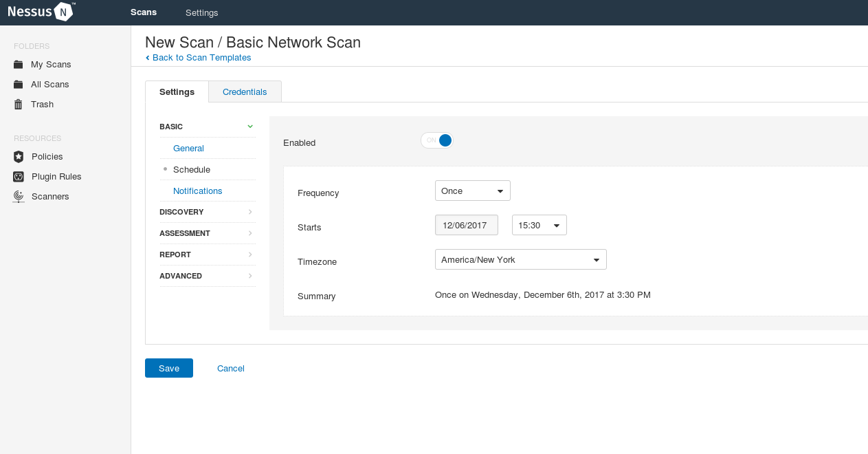Image resolution: width=868 pixels, height=454 pixels.
Task: Select the Settings tab
Action: 177,92
